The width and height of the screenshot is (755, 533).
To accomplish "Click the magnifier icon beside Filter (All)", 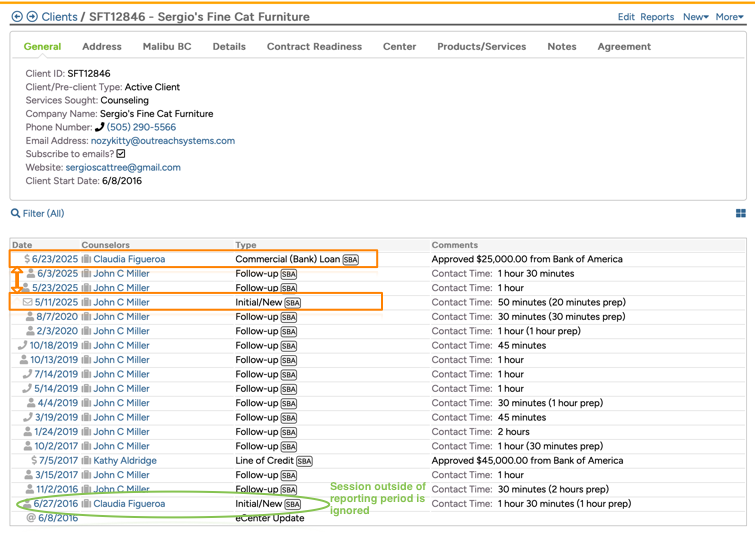I will (15, 213).
